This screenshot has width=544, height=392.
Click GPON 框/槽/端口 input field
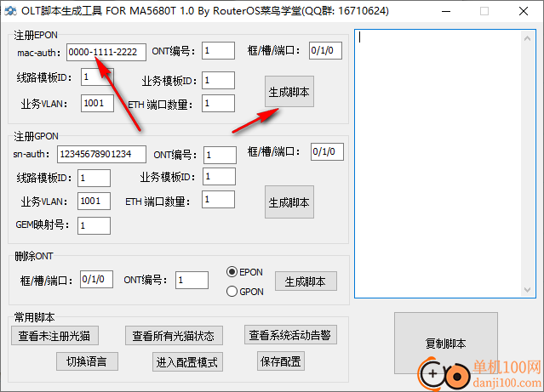327,152
